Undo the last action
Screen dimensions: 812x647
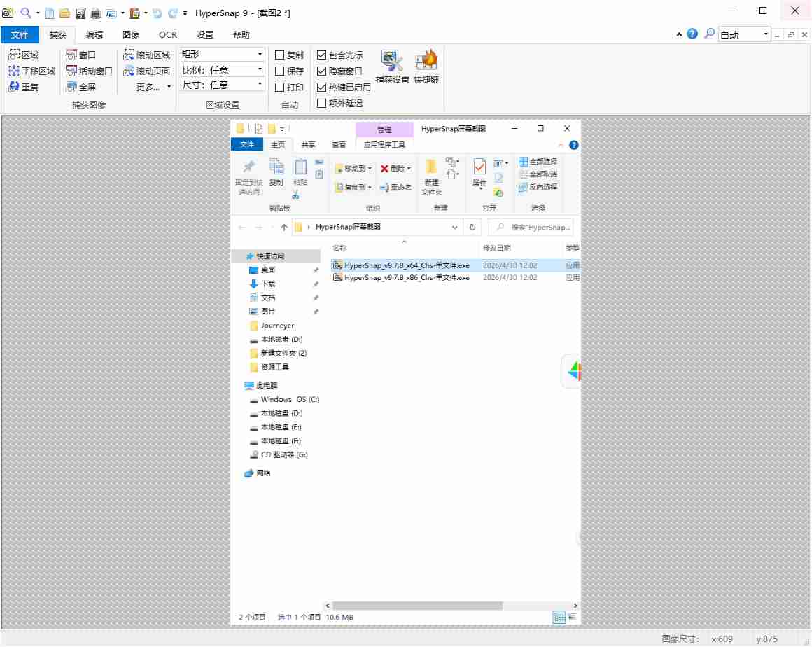click(x=157, y=13)
